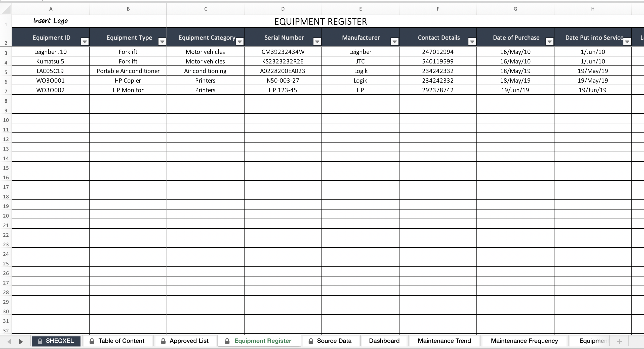This screenshot has width=644, height=349.
Task: Select contact number 247012994
Action: click(438, 52)
